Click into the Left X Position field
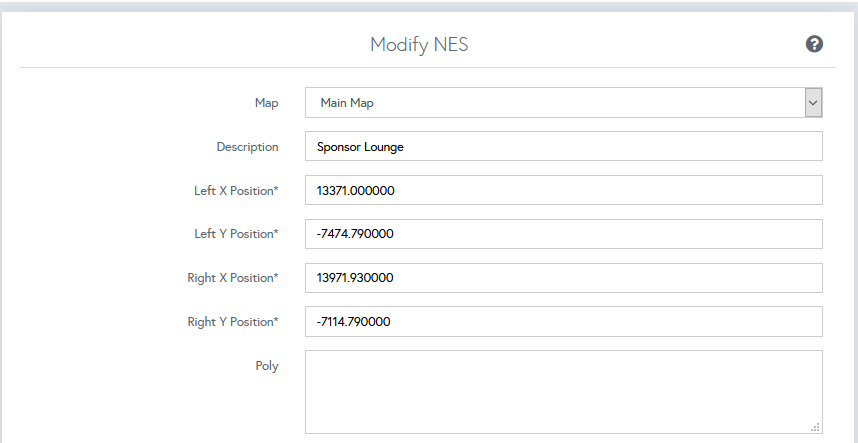The width and height of the screenshot is (858, 443). 563,190
